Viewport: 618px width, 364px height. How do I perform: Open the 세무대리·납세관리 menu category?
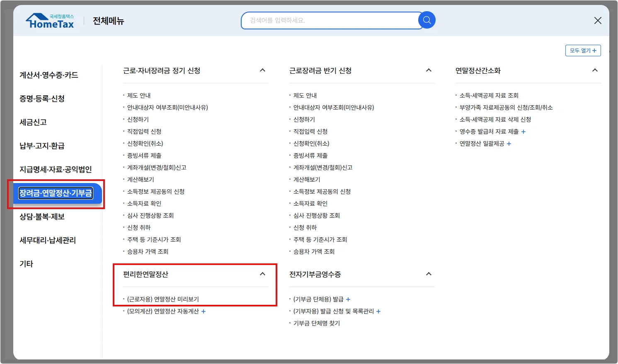point(48,240)
